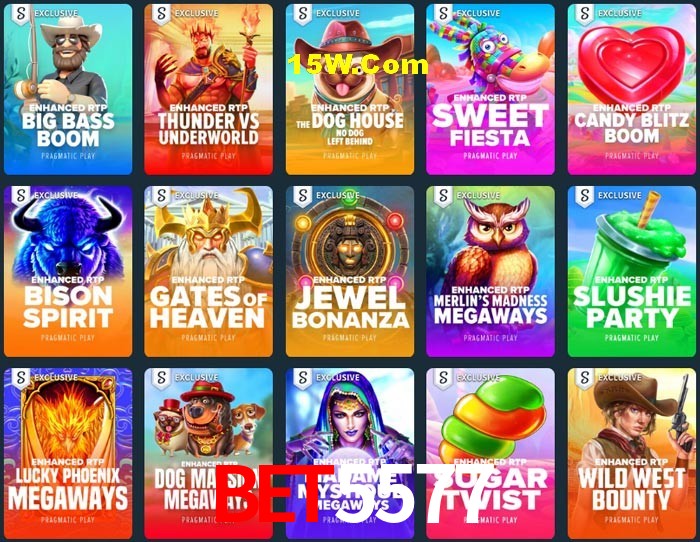700x542 pixels.
Task: Click the Exclusive shield icon on Slushie Party
Action: click(x=584, y=196)
